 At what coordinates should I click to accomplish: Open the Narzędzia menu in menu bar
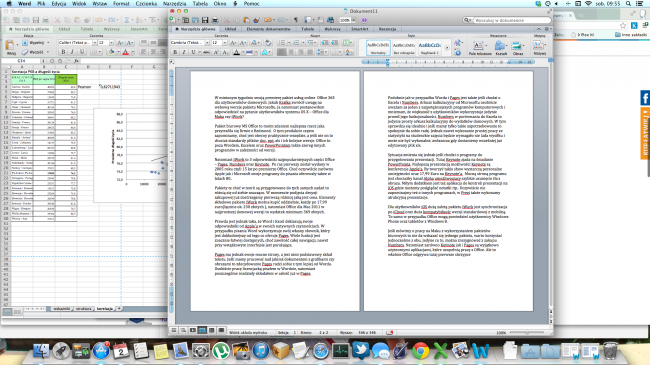pos(174,3)
